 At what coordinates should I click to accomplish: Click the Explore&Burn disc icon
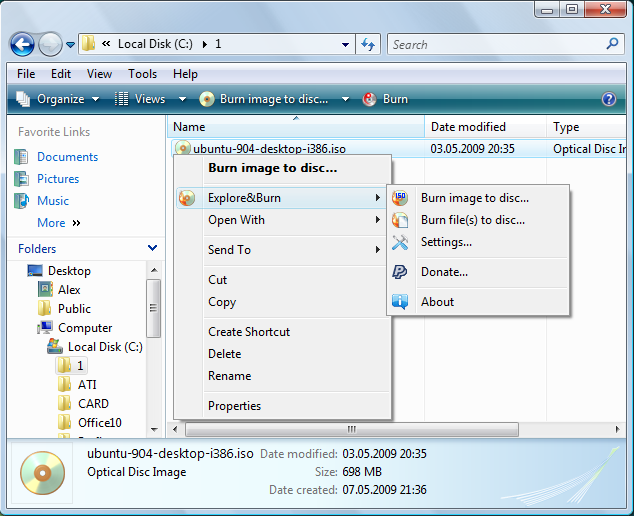click(187, 198)
